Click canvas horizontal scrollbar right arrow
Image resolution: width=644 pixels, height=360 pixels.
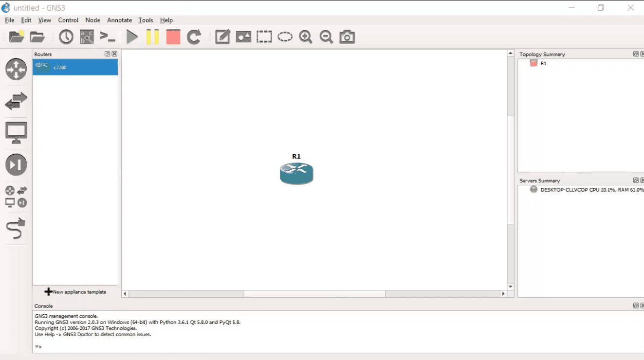pos(503,294)
